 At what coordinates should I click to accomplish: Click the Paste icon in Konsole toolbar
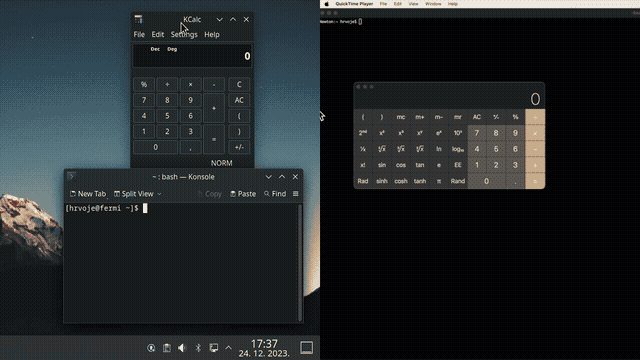coord(233,194)
